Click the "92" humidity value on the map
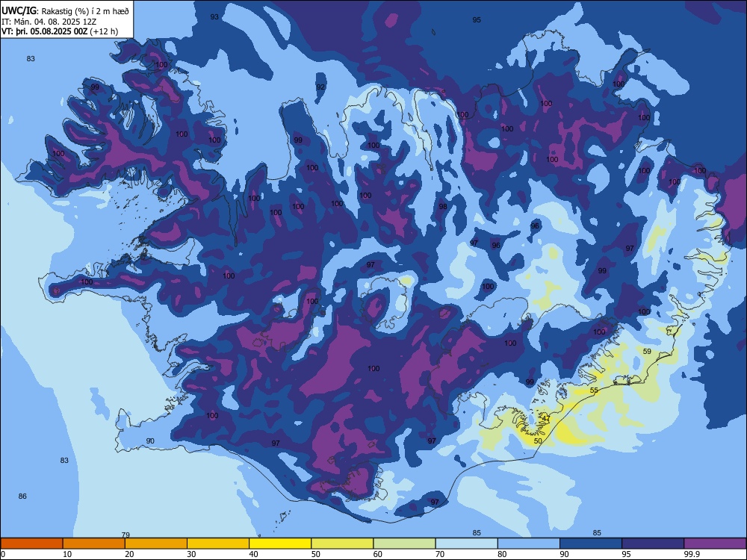Viewport: 747px width, 560px height. [x=320, y=87]
